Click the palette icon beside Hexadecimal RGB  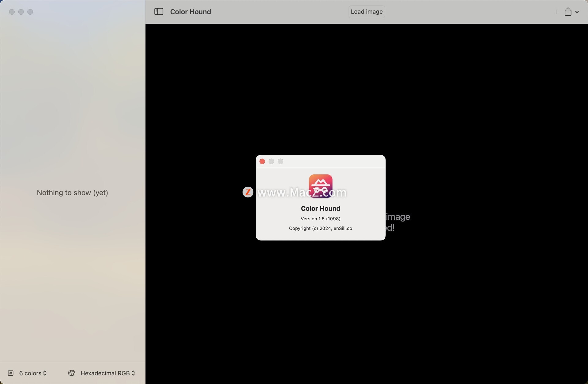71,373
